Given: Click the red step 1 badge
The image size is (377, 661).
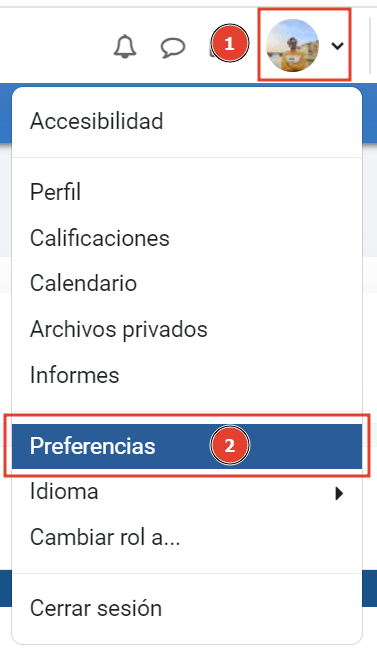Looking at the screenshot, I should pos(229,43).
